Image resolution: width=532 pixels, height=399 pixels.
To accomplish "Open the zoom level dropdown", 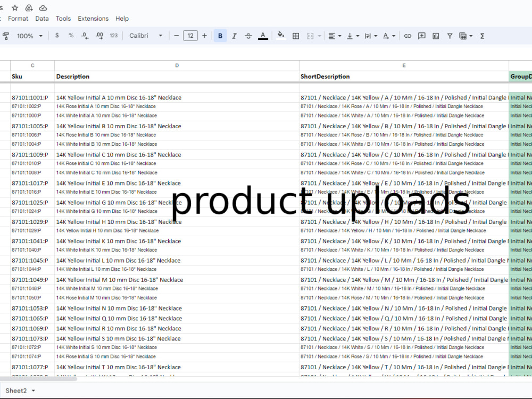I will click(x=29, y=36).
